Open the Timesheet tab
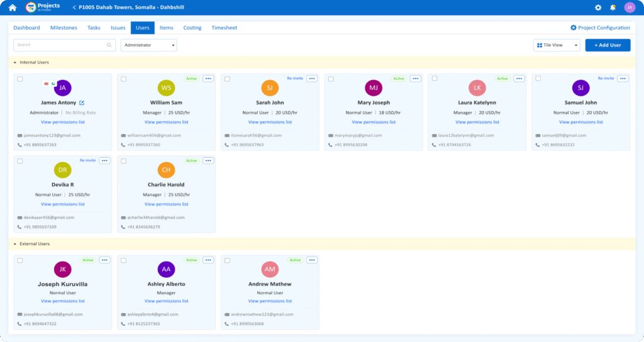 pos(225,28)
